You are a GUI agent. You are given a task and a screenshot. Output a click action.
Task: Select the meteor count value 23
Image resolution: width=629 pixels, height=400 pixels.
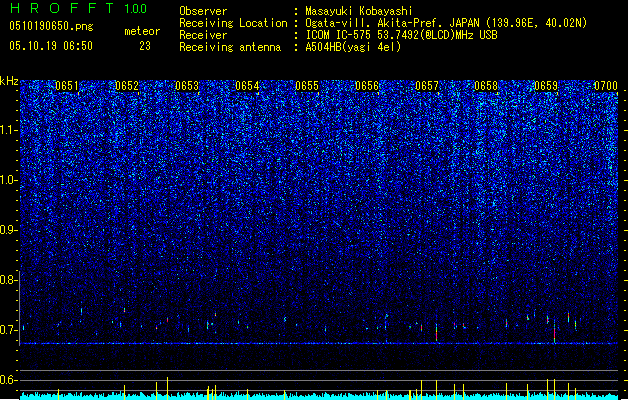coord(145,46)
